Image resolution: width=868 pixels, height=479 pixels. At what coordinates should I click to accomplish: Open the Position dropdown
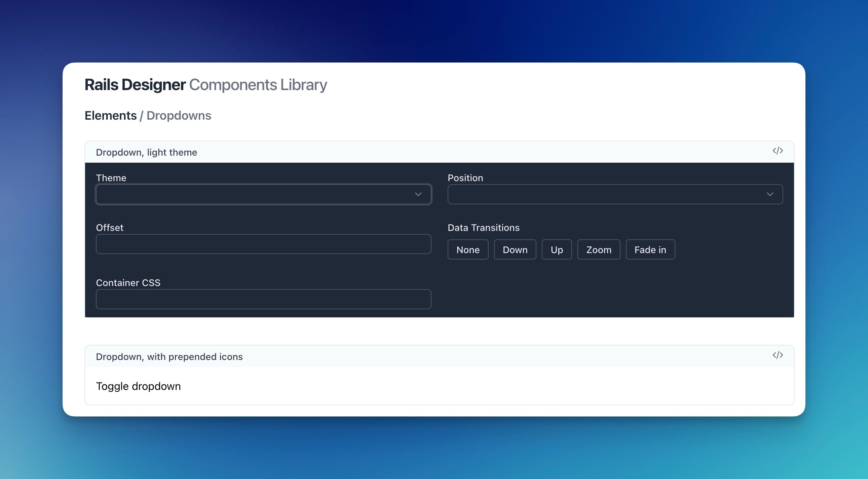[x=615, y=194]
